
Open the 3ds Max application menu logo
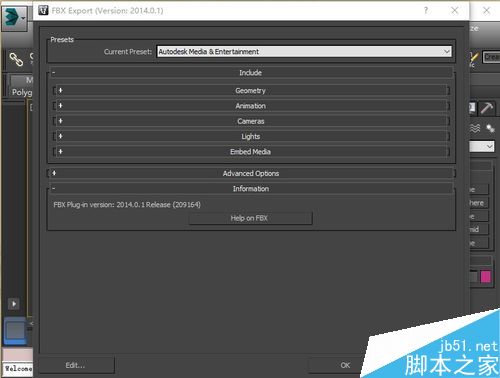13,18
